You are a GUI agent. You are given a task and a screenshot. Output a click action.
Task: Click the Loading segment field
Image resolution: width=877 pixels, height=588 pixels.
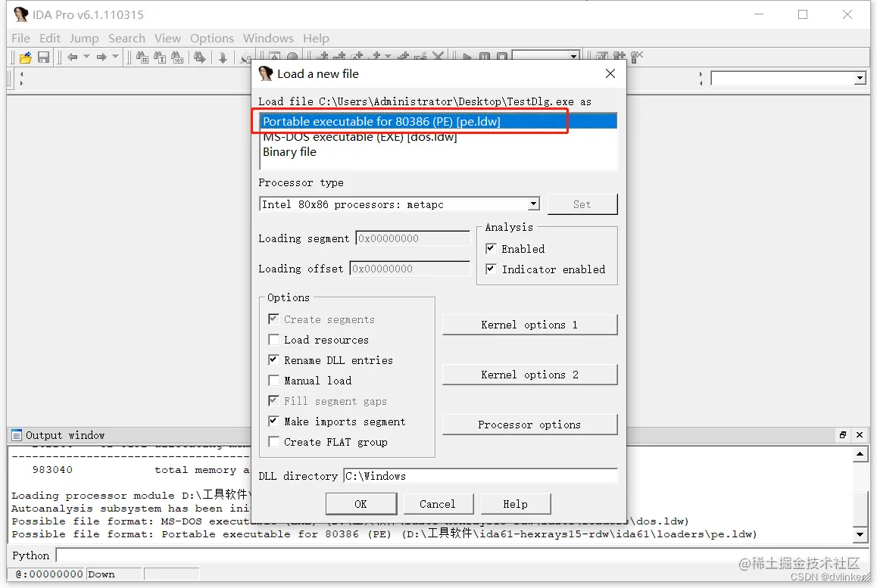pyautogui.click(x=413, y=238)
